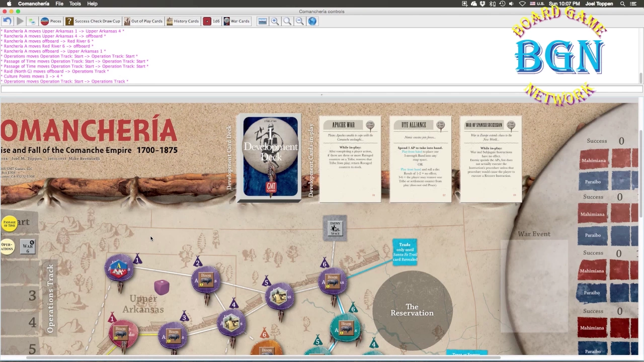Open the Out of Play Cards window

143,21
